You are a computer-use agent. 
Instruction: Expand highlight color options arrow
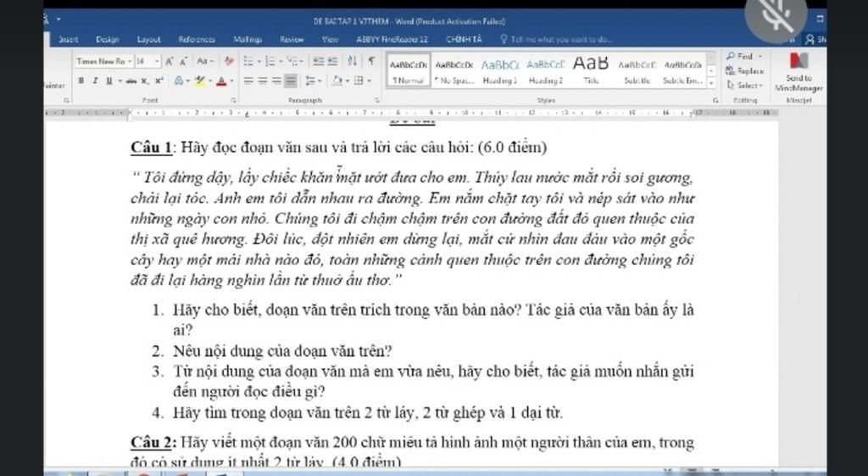click(x=210, y=81)
